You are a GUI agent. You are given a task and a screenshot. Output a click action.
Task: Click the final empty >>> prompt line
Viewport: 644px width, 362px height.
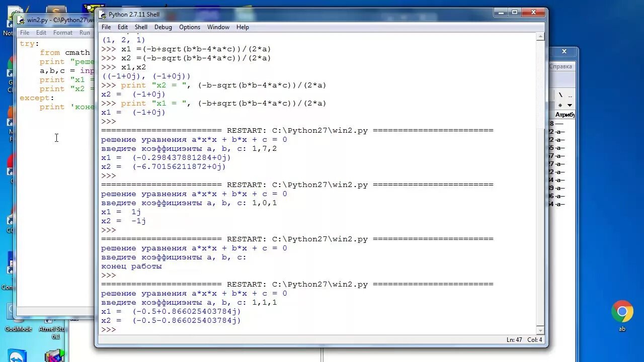coord(108,329)
